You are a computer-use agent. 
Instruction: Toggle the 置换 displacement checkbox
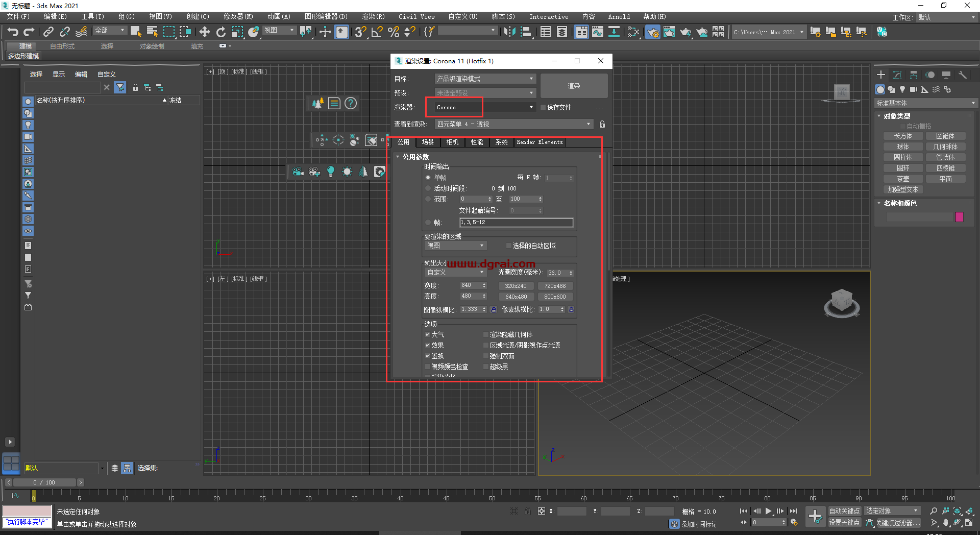(x=427, y=356)
